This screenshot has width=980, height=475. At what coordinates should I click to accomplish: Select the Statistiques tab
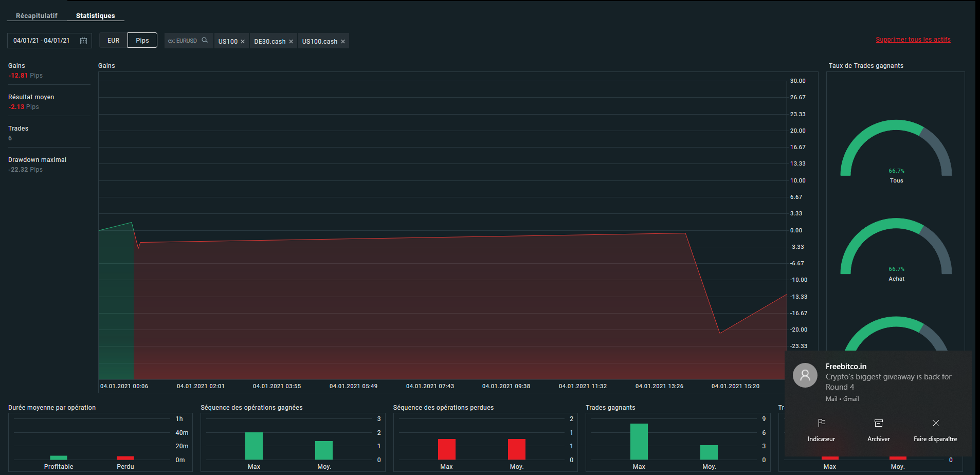95,16
